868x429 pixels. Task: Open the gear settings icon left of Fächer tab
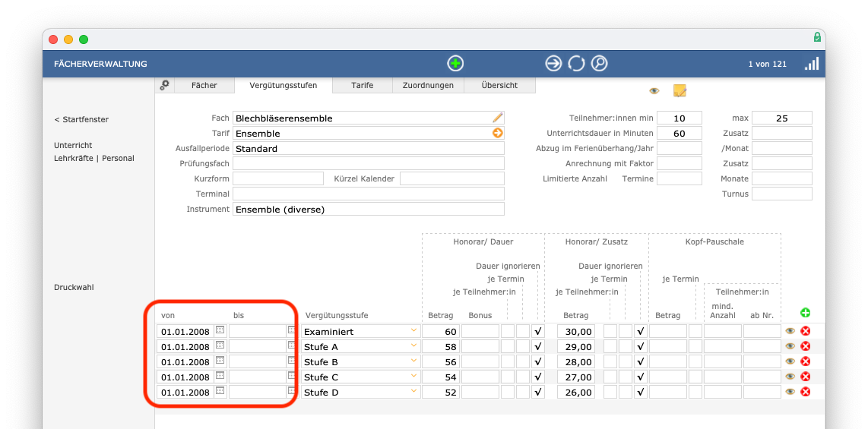(x=164, y=85)
